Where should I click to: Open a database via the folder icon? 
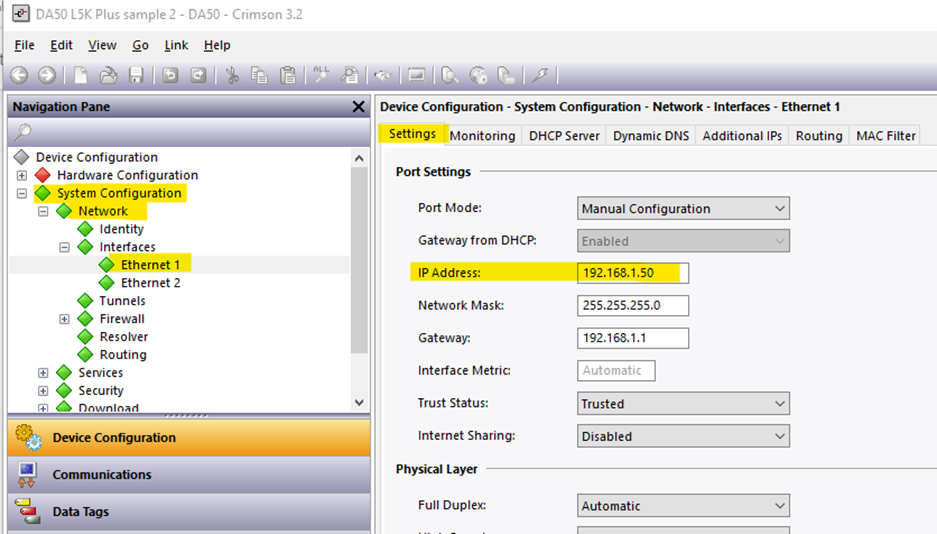(x=108, y=75)
